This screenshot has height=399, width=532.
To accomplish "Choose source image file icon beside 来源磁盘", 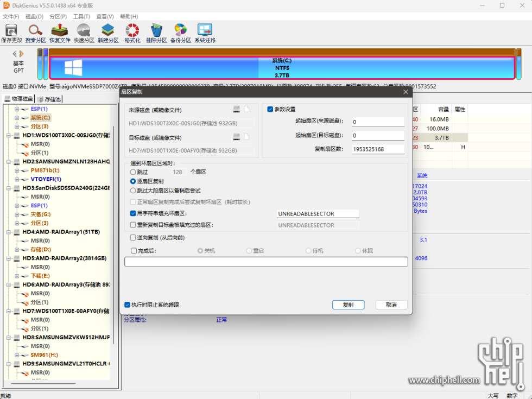I will coord(246,109).
